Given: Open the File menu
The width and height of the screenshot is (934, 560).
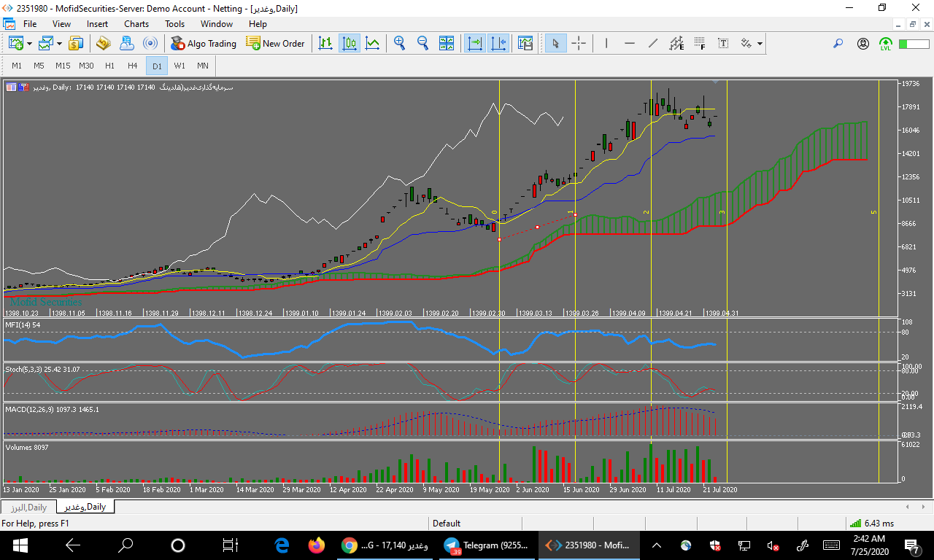Looking at the screenshot, I should [x=30, y=24].
